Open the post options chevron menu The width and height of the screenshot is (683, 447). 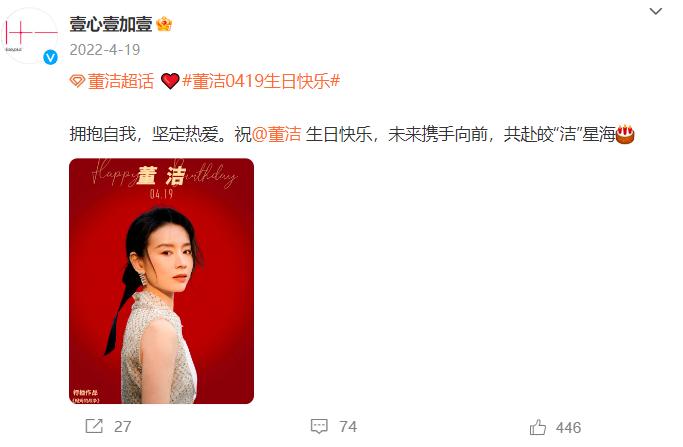[656, 11]
